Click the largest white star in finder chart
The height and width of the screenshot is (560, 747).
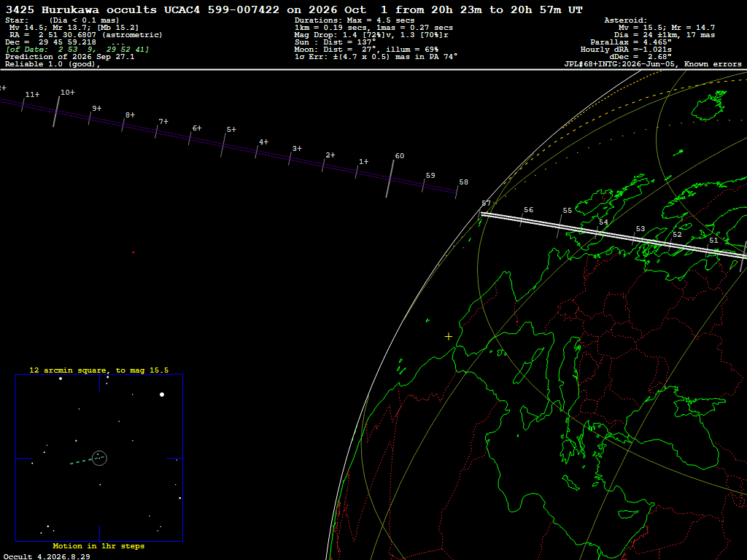point(162,394)
